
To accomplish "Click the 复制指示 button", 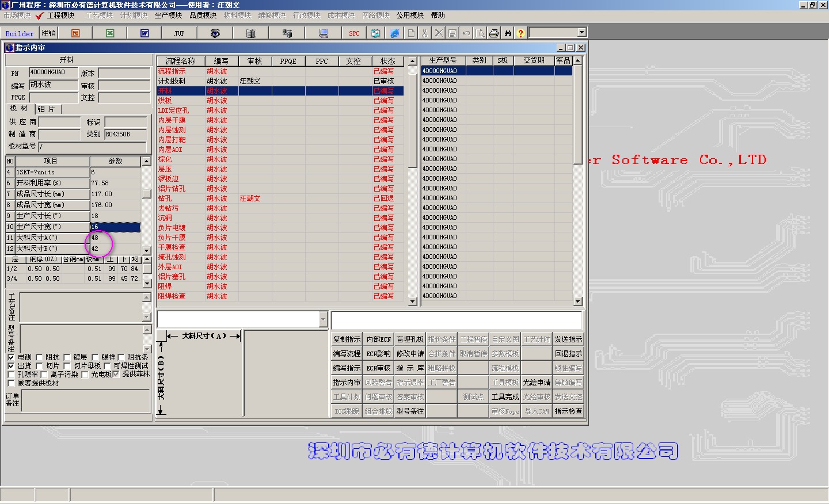I will (347, 339).
